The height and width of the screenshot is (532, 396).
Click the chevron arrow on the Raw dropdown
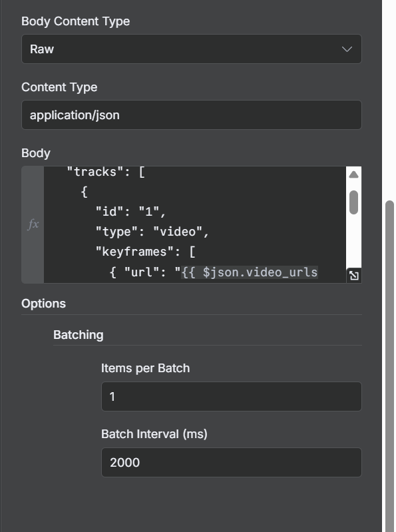(x=347, y=49)
